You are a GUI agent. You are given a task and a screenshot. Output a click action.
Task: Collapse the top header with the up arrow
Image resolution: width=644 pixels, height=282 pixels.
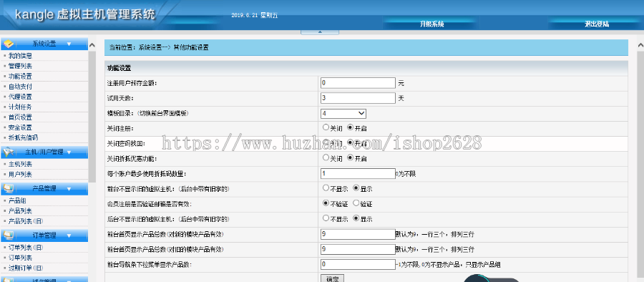click(x=320, y=31)
